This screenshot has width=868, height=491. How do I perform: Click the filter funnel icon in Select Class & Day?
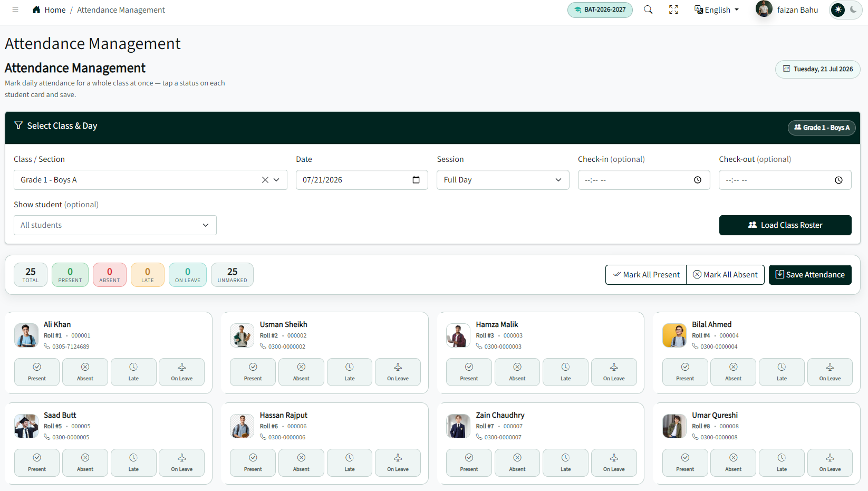pos(18,125)
